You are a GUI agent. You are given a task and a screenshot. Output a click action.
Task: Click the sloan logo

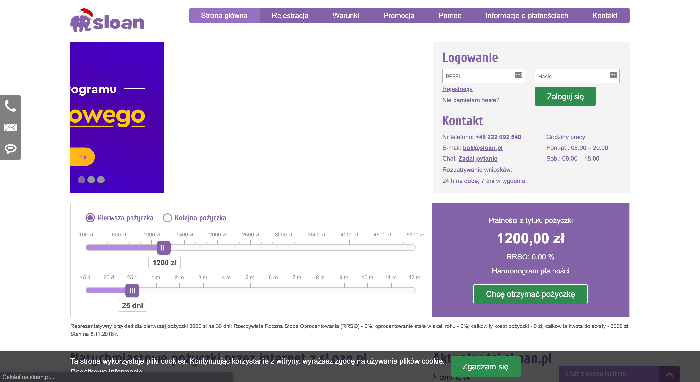point(107,21)
